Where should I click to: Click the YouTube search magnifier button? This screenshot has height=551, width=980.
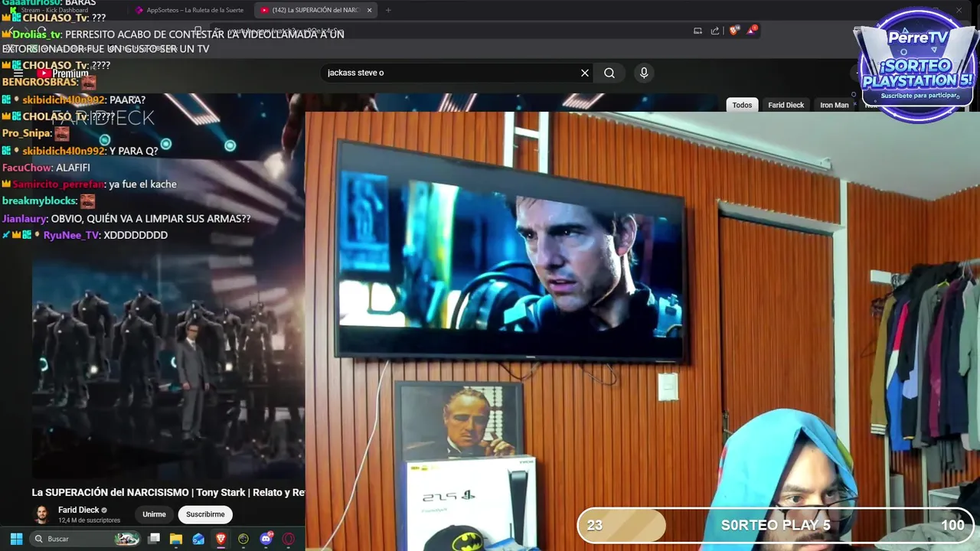click(x=609, y=73)
